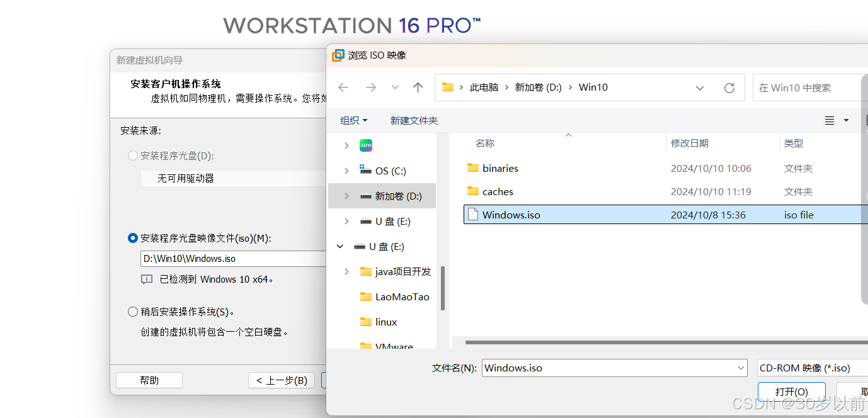Open the view options dropdown arrow
Screen dimensions: 868x418
point(846,120)
